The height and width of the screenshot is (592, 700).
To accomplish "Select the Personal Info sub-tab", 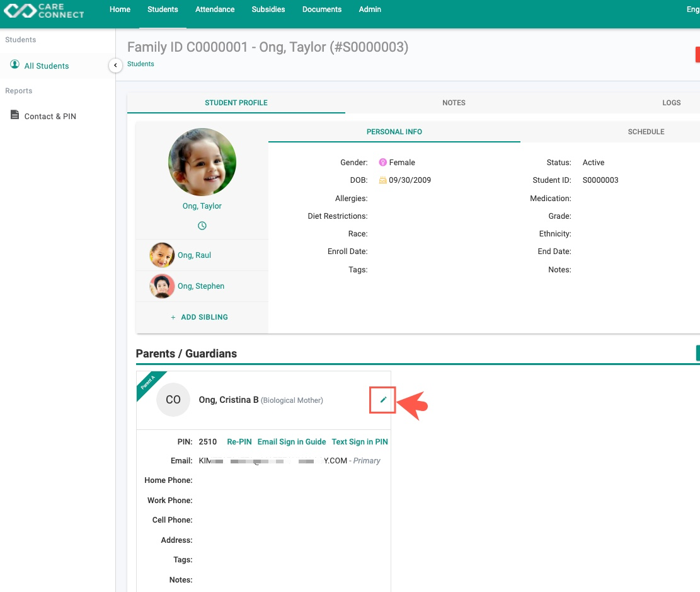I will (394, 132).
